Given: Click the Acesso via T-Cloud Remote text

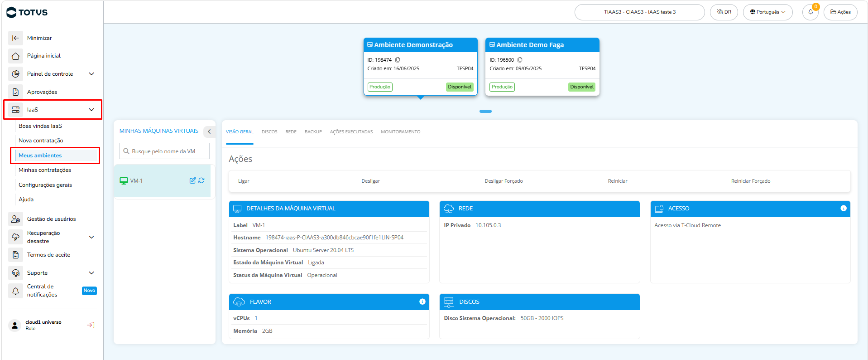Looking at the screenshot, I should coord(687,225).
